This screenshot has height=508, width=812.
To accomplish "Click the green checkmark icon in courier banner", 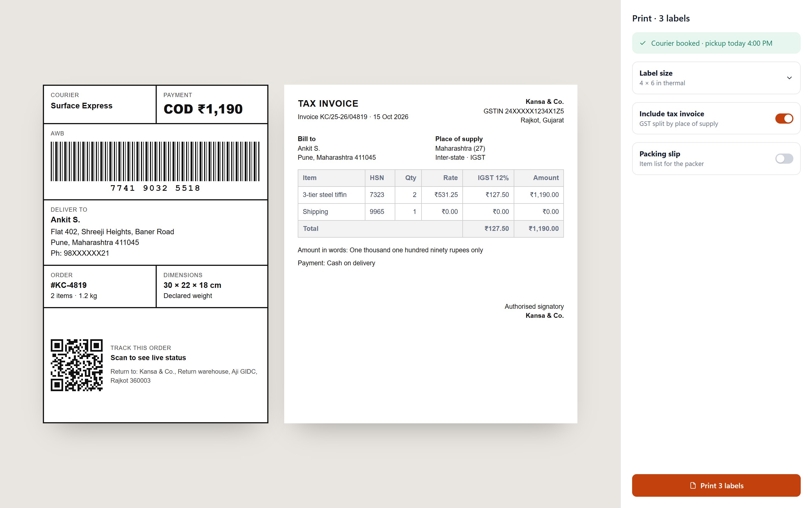I will pos(643,43).
